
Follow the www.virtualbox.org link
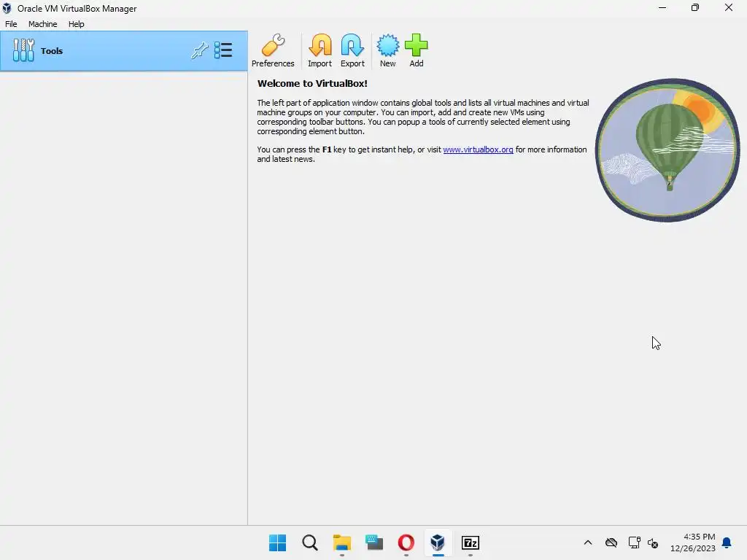coord(478,149)
